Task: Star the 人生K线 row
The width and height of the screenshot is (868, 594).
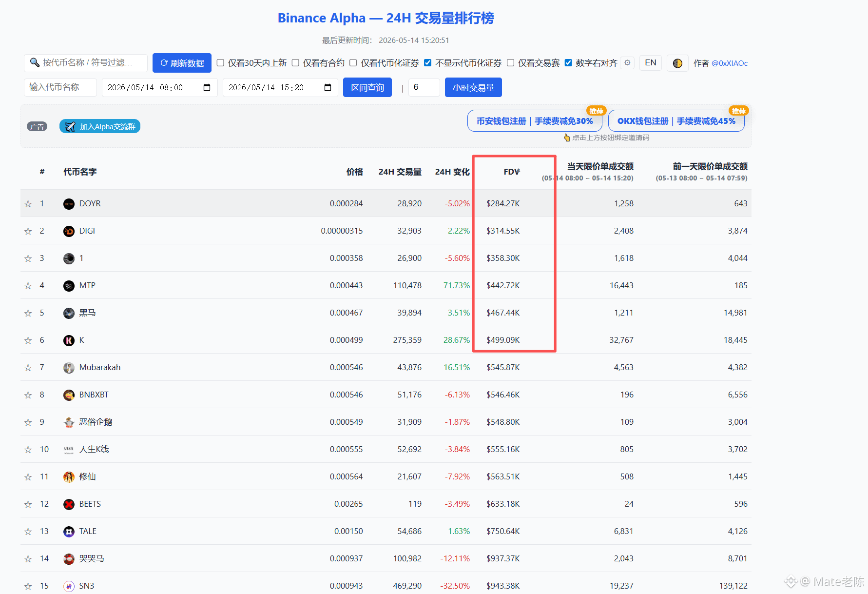Action: [28, 450]
